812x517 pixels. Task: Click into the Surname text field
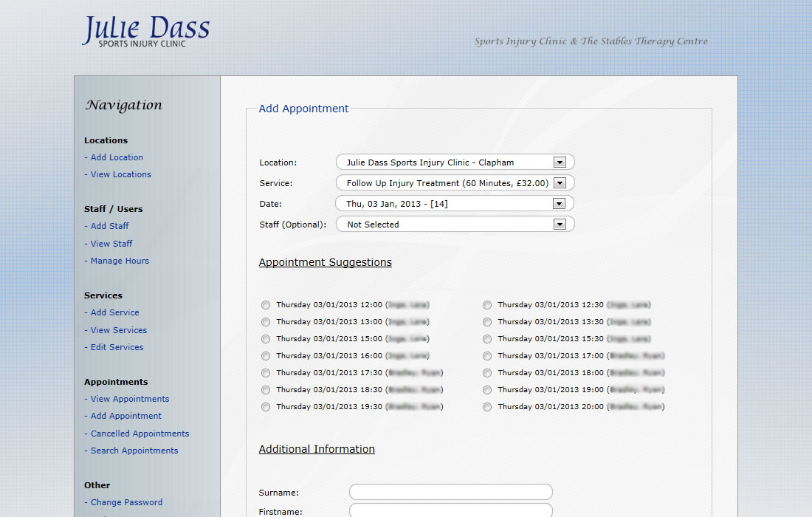450,492
